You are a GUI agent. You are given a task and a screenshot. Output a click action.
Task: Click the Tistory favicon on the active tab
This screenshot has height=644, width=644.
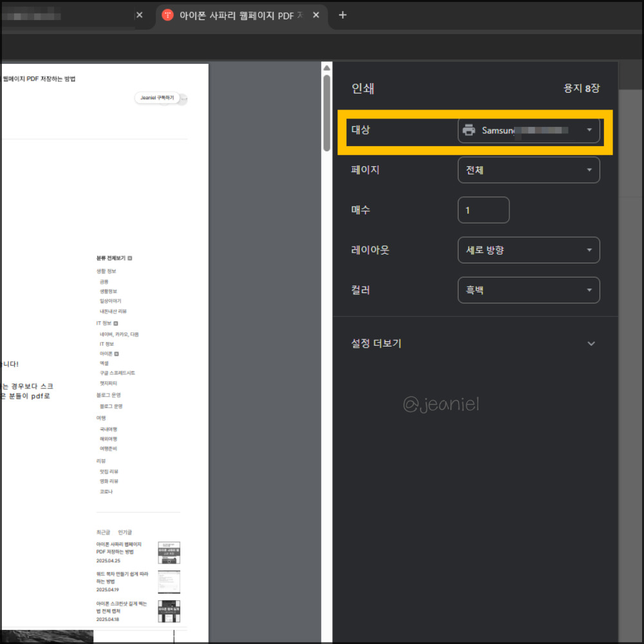tap(167, 15)
